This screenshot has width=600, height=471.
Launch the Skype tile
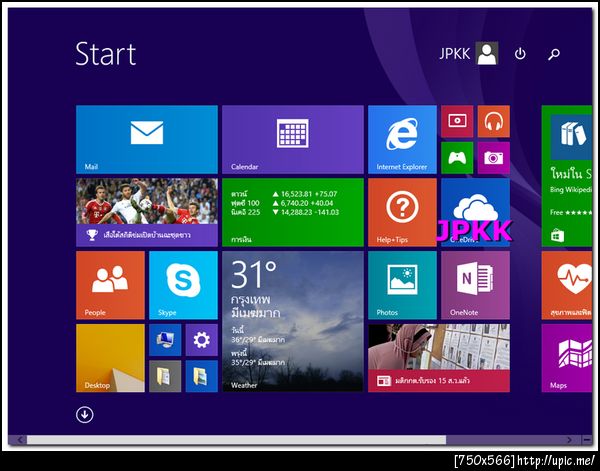click(x=183, y=285)
